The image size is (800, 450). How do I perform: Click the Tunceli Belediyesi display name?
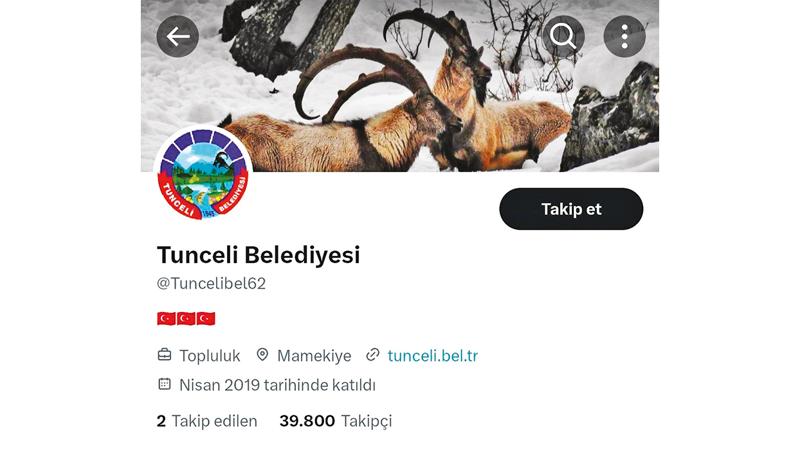pos(259,255)
